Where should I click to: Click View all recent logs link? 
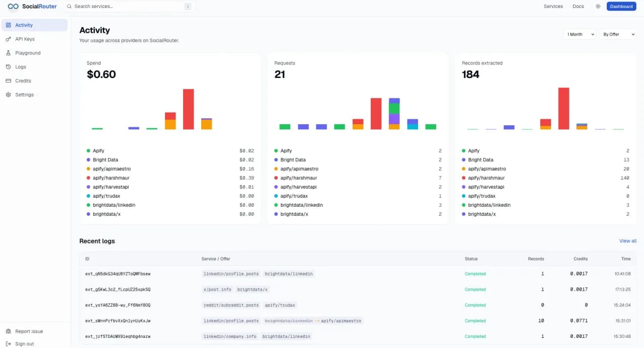pos(628,241)
